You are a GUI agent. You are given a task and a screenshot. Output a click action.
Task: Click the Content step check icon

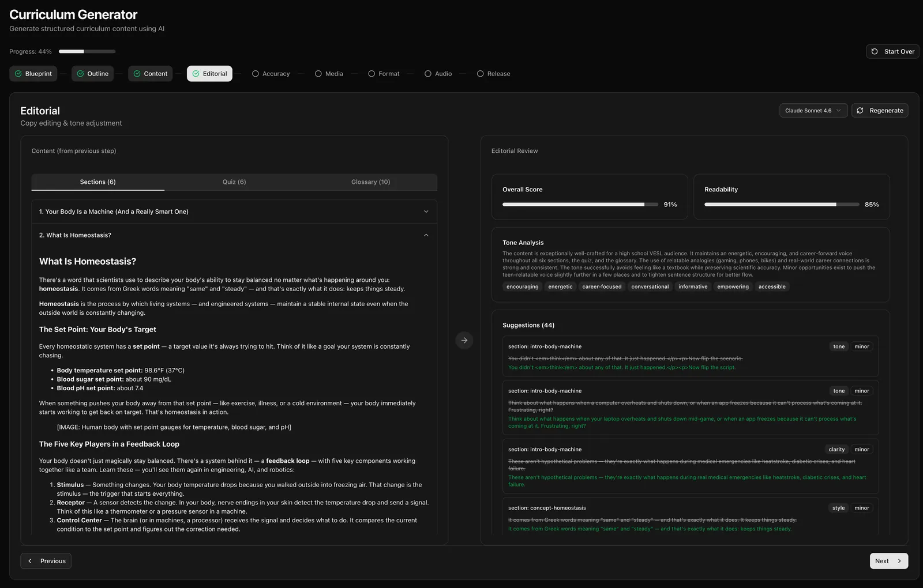[137, 74]
